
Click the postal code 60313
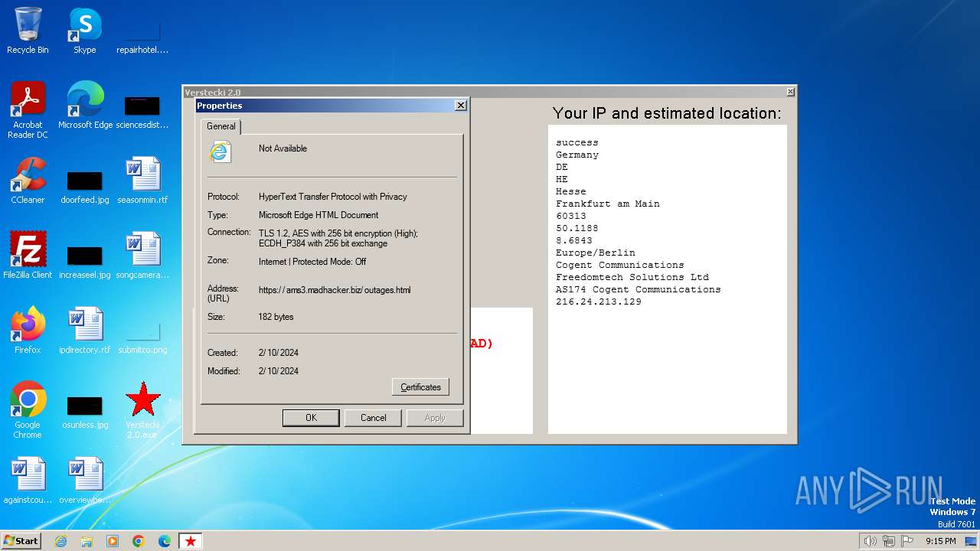point(571,216)
